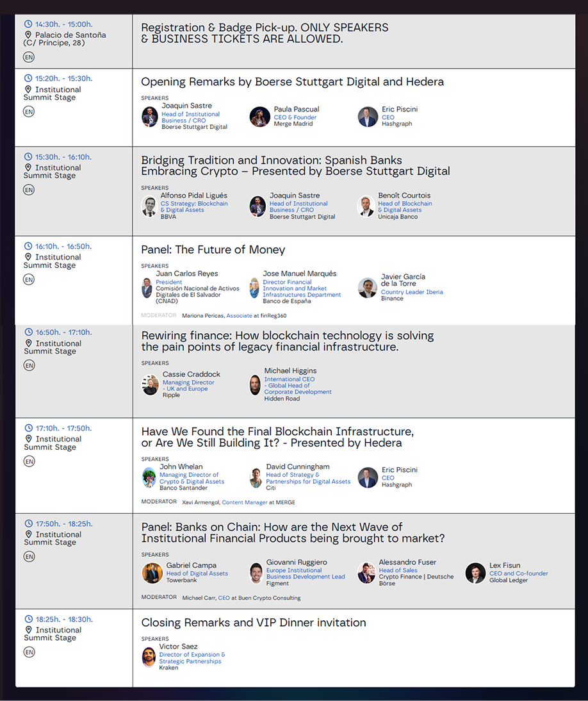Open Paula Pascual's speaker photo
Image resolution: width=588 pixels, height=701 pixels.
coord(259,117)
